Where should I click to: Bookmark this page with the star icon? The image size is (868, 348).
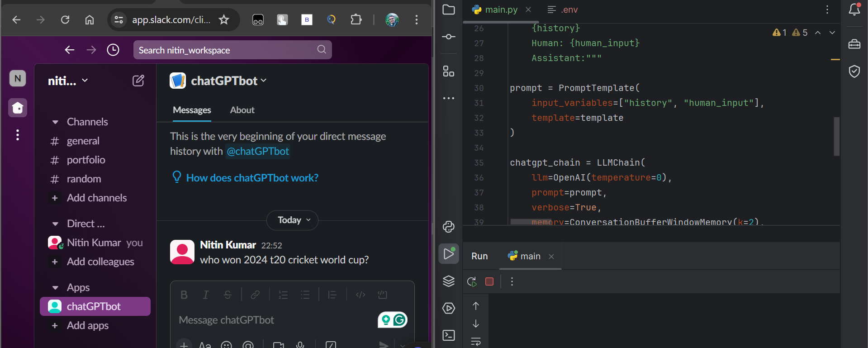224,19
